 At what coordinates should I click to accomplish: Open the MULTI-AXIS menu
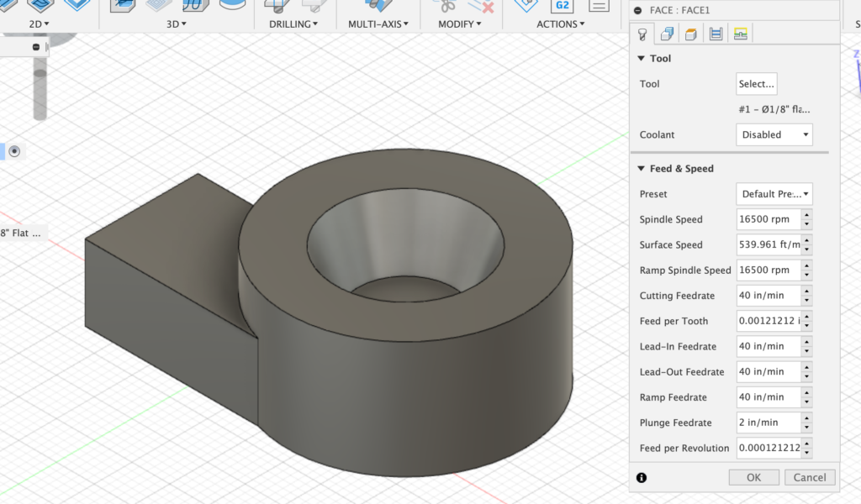pyautogui.click(x=378, y=24)
